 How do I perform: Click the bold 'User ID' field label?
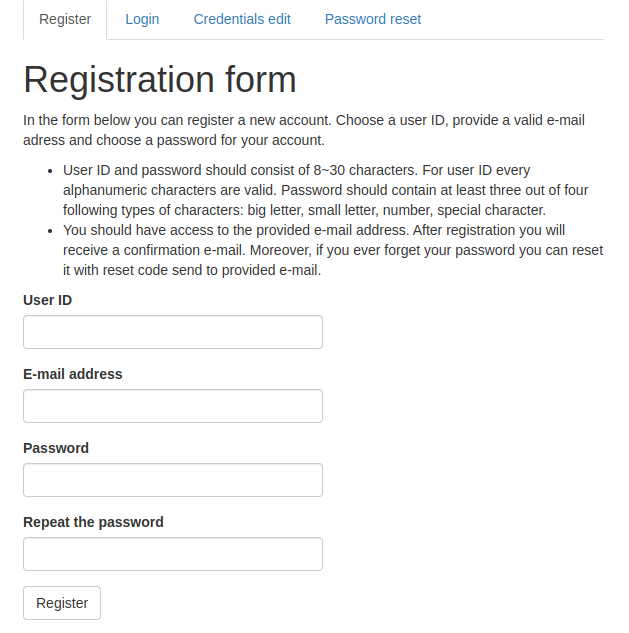(48, 300)
